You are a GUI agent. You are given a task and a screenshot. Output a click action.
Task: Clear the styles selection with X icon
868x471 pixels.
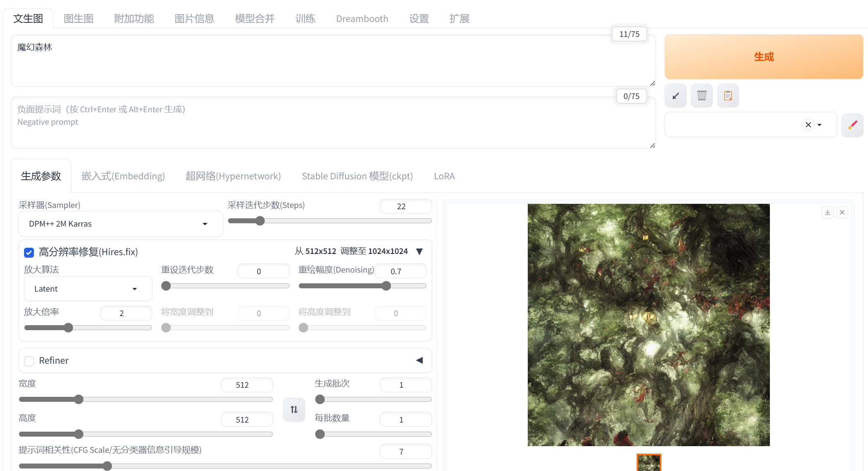[x=808, y=125]
